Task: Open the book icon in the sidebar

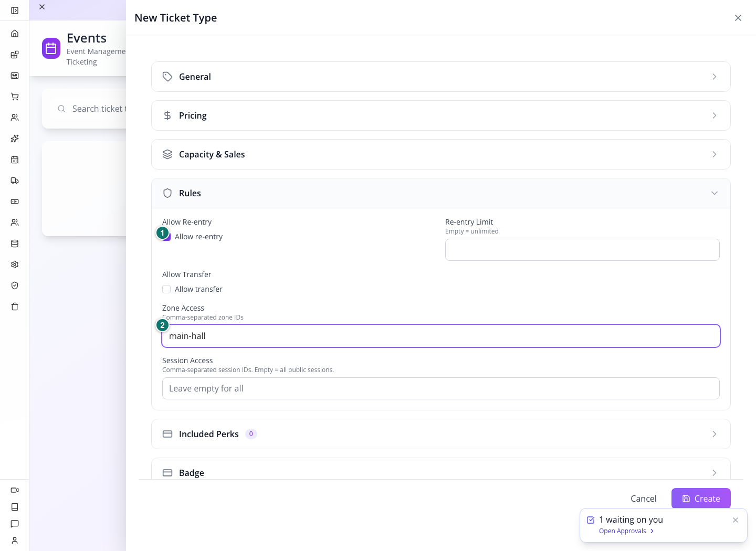Action: [x=15, y=507]
